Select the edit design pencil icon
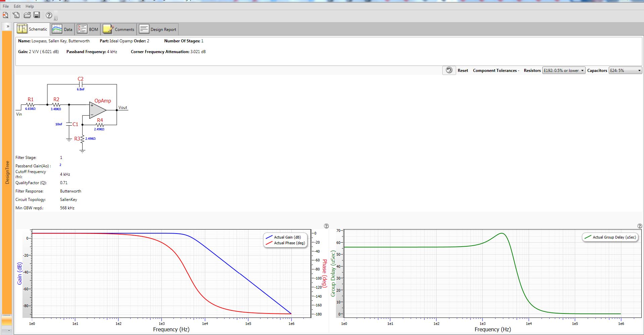644x335 pixels. coord(15,15)
